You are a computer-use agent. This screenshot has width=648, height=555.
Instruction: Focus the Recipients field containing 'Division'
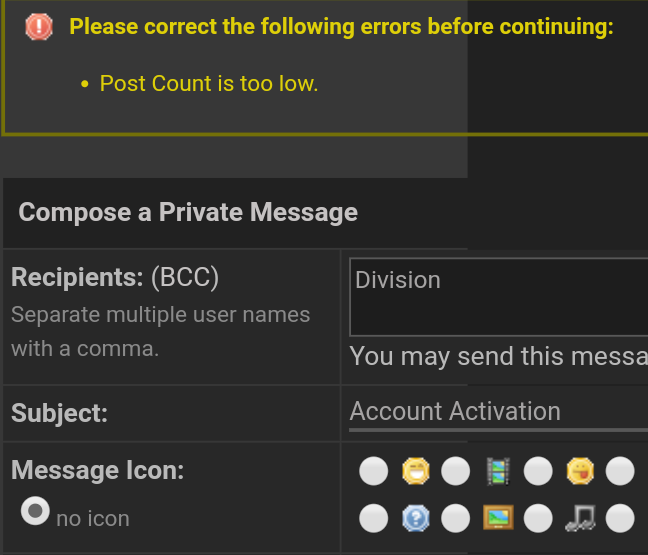(x=499, y=297)
